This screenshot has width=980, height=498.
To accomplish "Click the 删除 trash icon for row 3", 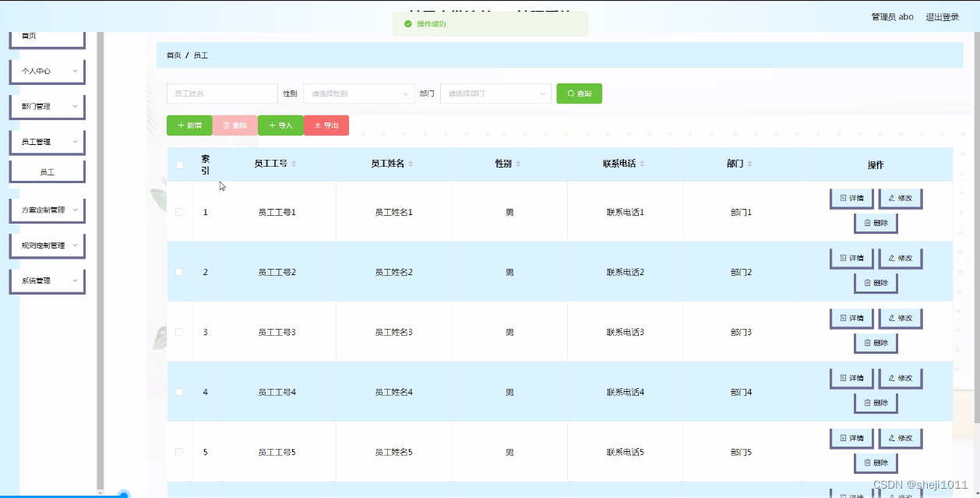I will click(x=876, y=342).
